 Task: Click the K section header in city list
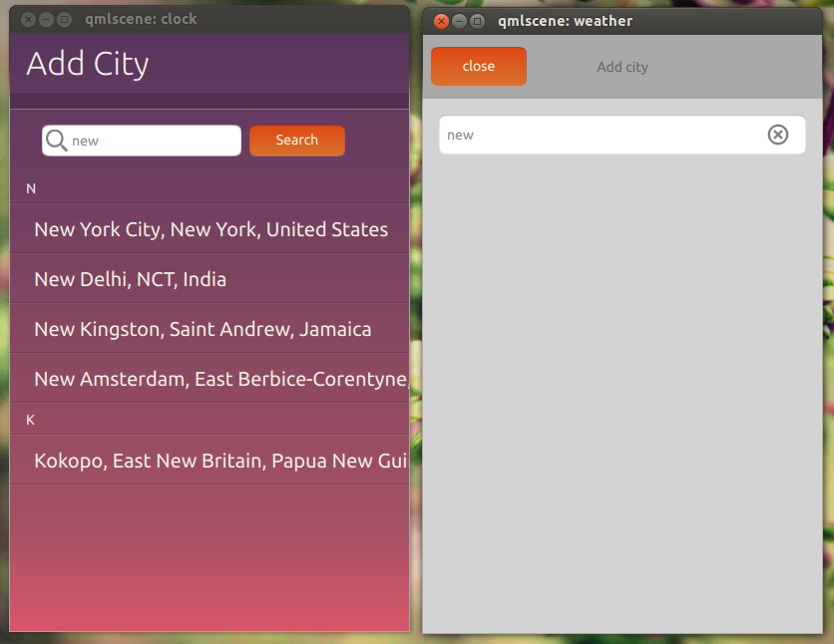[31, 420]
